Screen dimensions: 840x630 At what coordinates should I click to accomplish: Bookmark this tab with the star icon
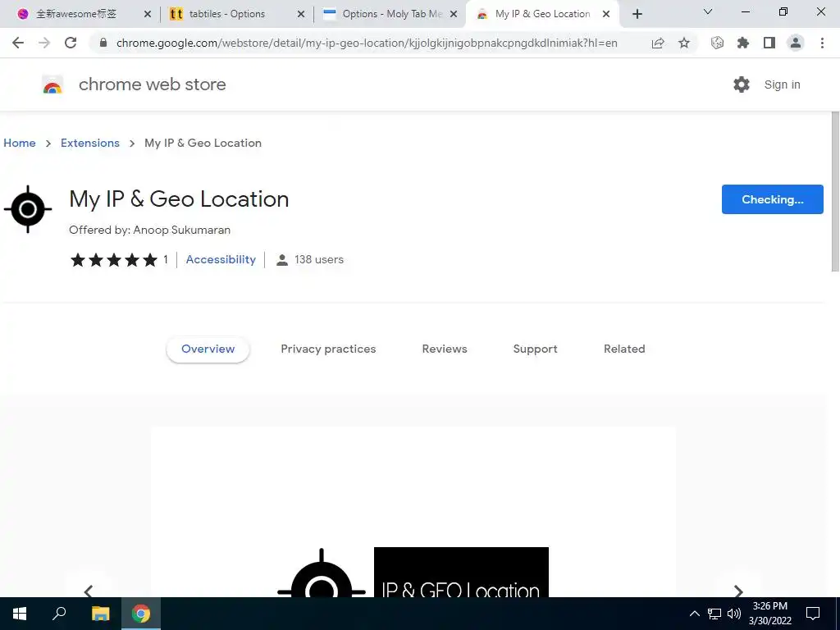point(684,43)
